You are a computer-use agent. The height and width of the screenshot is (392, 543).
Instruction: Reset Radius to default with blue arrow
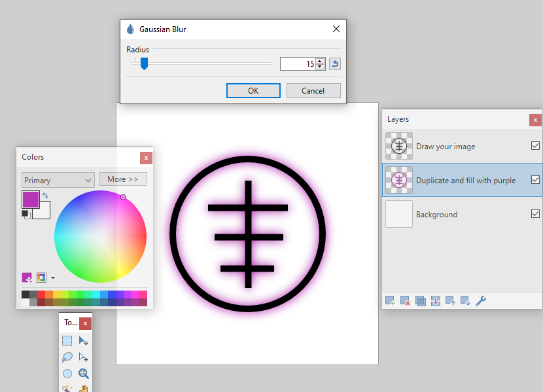[x=335, y=63]
